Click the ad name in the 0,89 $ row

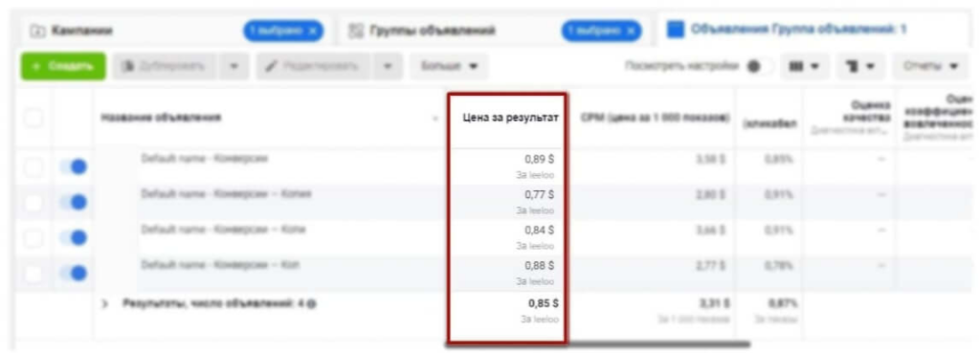pyautogui.click(x=205, y=159)
